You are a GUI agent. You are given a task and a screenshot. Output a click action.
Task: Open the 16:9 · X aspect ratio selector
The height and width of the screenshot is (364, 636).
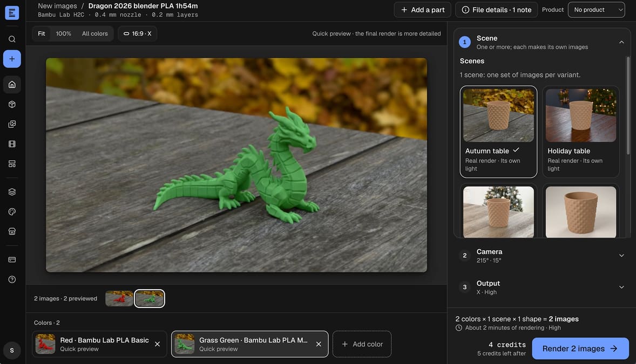[138, 33]
